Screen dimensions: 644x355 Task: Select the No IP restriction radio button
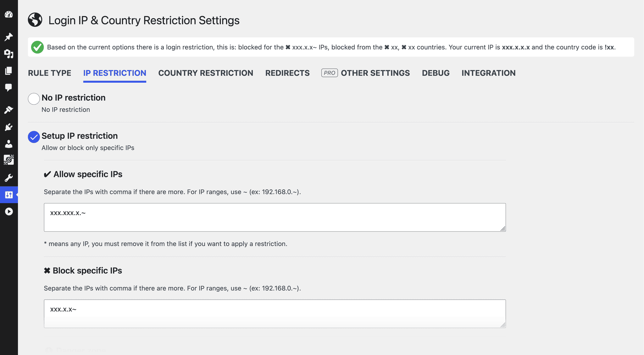pyautogui.click(x=34, y=99)
